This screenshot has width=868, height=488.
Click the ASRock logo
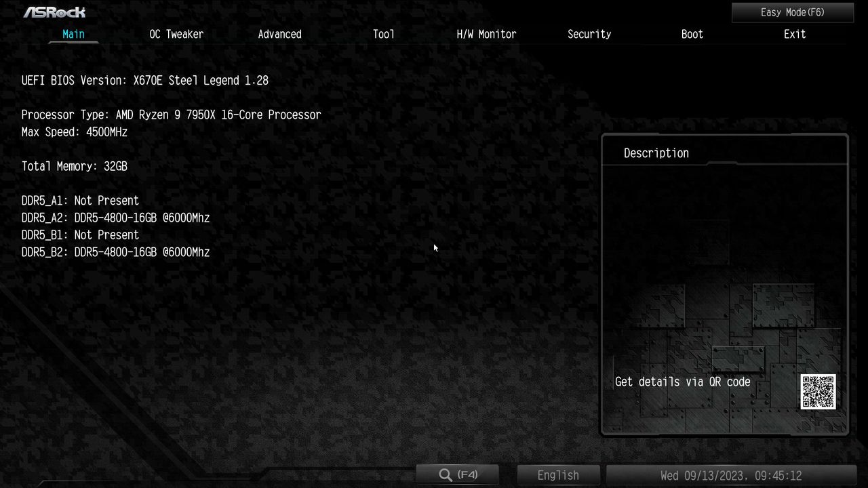(x=54, y=12)
